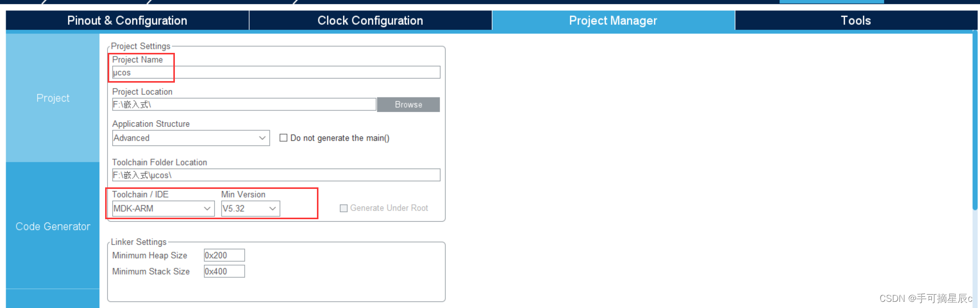Click the Application Structure label
This screenshot has width=980, height=308.
[x=151, y=124]
